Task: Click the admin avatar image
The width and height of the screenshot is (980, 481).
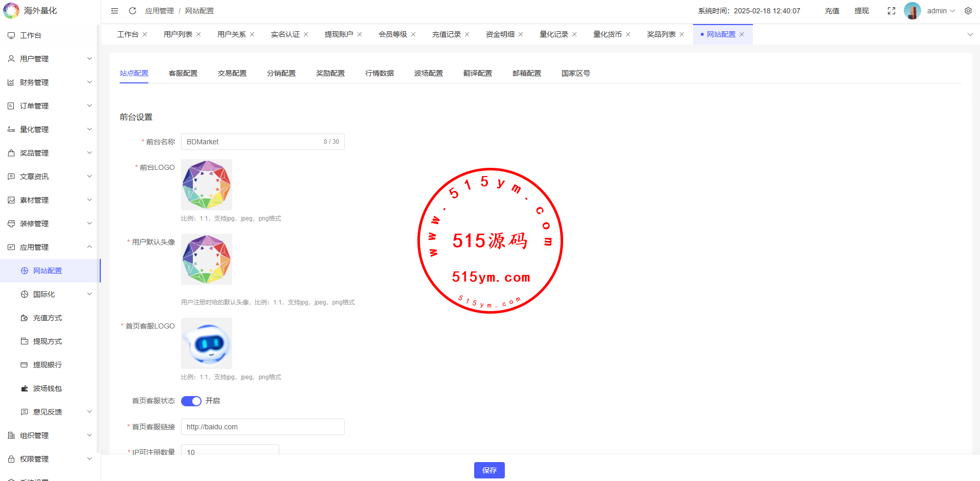Action: 912,11
